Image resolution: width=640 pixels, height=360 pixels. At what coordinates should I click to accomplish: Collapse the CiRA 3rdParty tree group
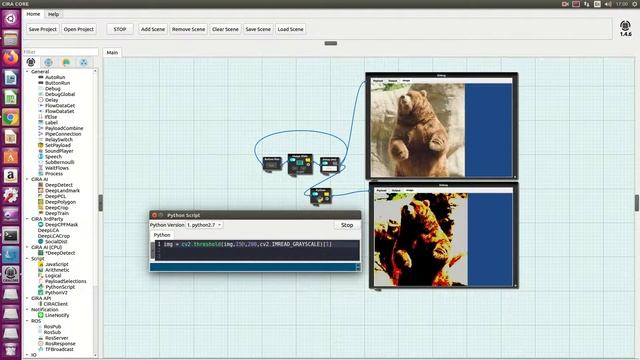27,219
